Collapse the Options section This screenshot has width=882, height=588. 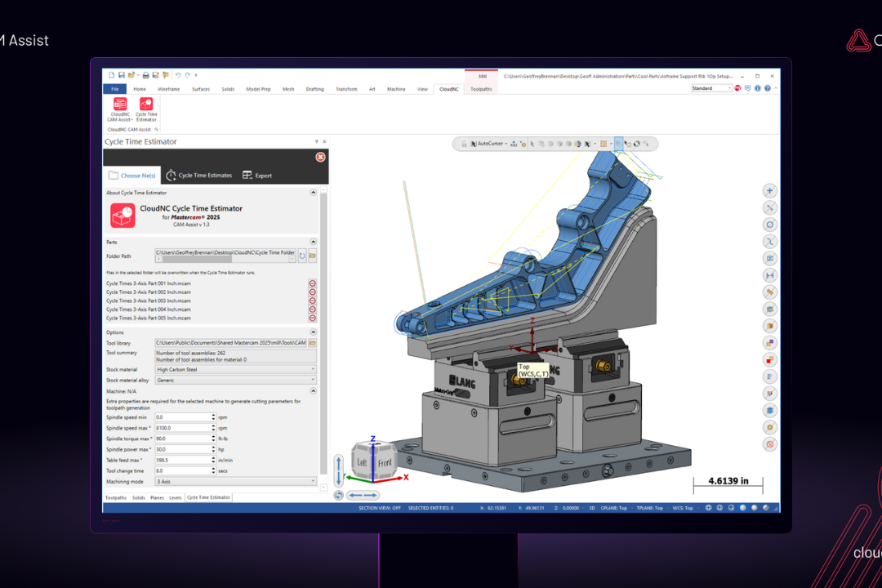pyautogui.click(x=313, y=332)
